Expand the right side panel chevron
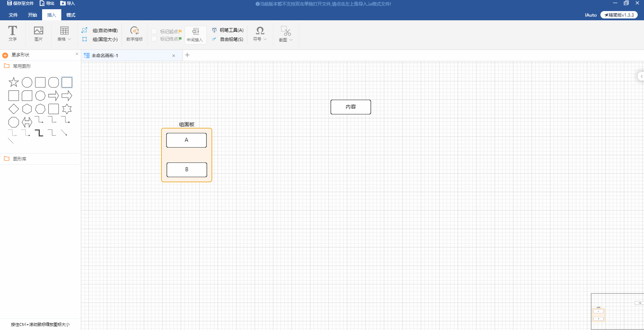The height and width of the screenshot is (330, 644). pyautogui.click(x=641, y=76)
